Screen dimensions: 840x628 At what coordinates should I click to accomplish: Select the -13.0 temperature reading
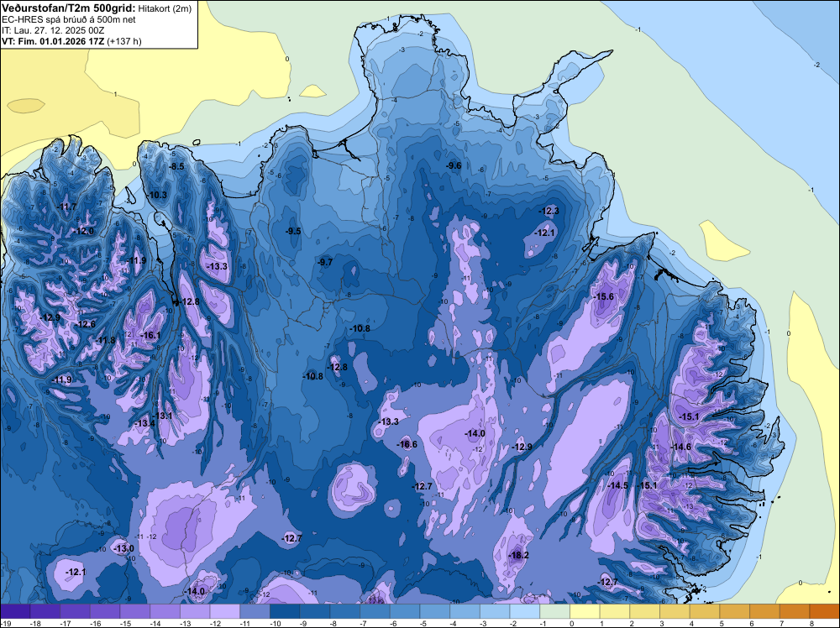point(124,548)
